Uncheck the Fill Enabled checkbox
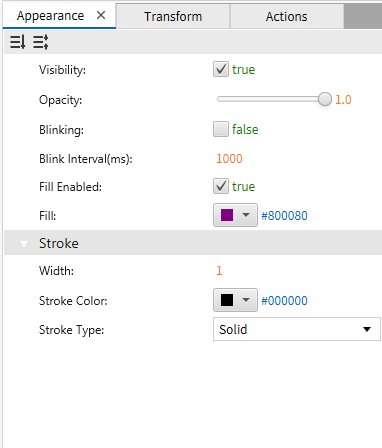 click(x=221, y=186)
